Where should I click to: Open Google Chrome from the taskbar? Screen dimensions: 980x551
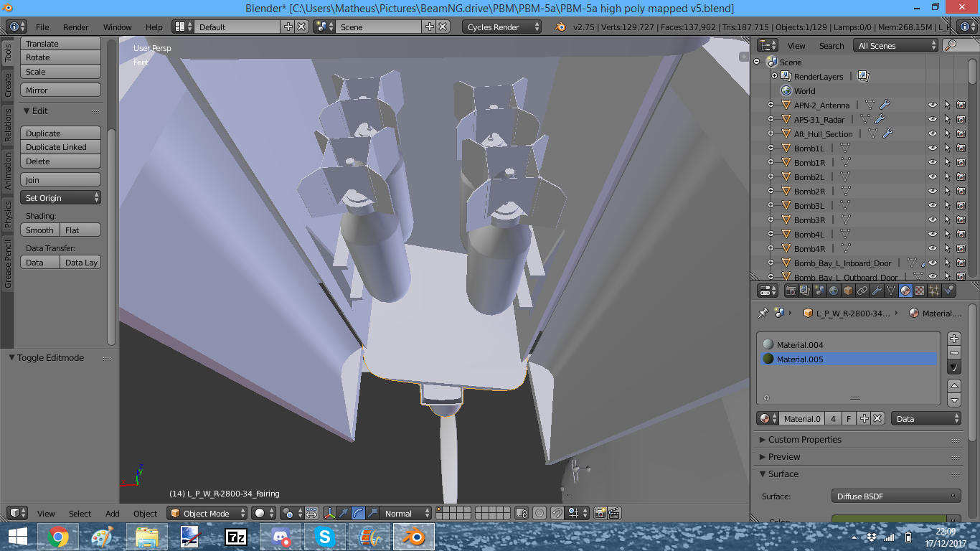point(58,537)
